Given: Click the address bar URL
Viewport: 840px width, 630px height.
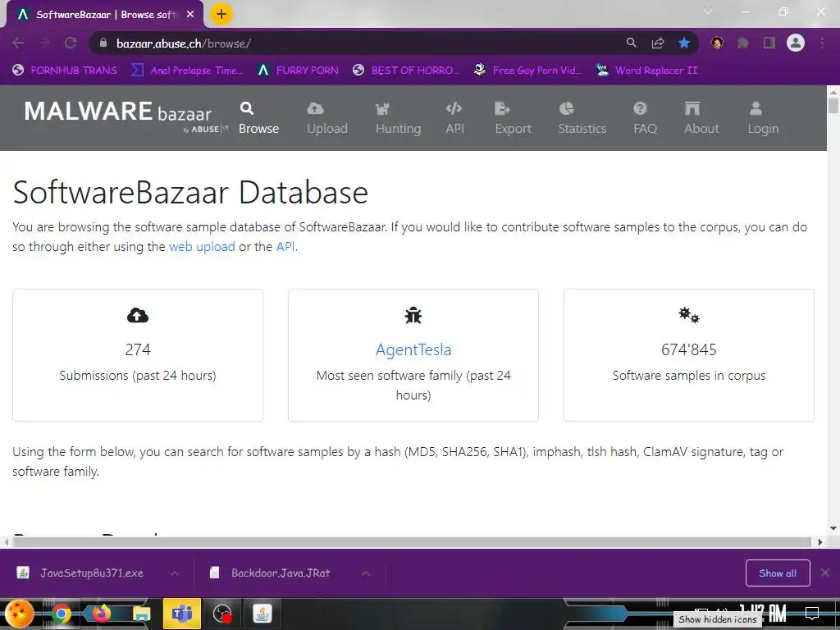Looking at the screenshot, I should click(183, 43).
